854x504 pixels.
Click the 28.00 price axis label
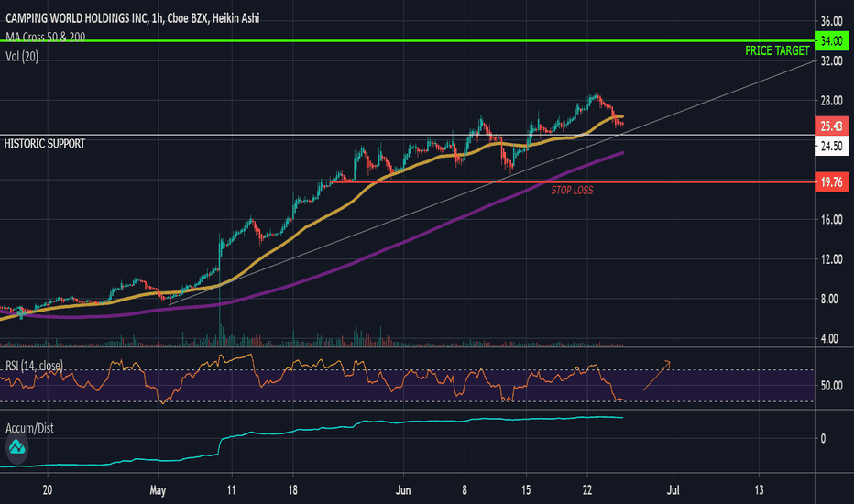pyautogui.click(x=832, y=101)
